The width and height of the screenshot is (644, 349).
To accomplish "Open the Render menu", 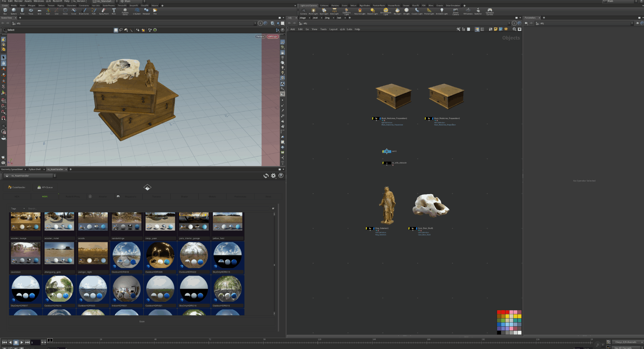I will click(18, 1).
